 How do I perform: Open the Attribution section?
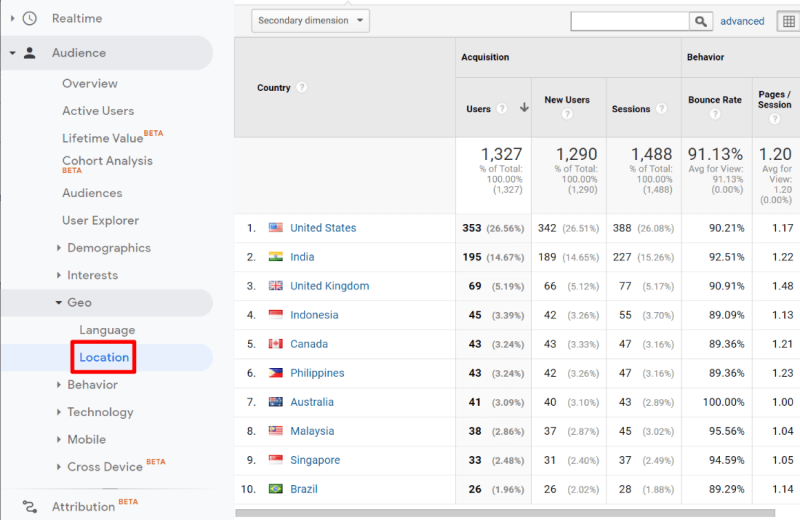pos(83,507)
